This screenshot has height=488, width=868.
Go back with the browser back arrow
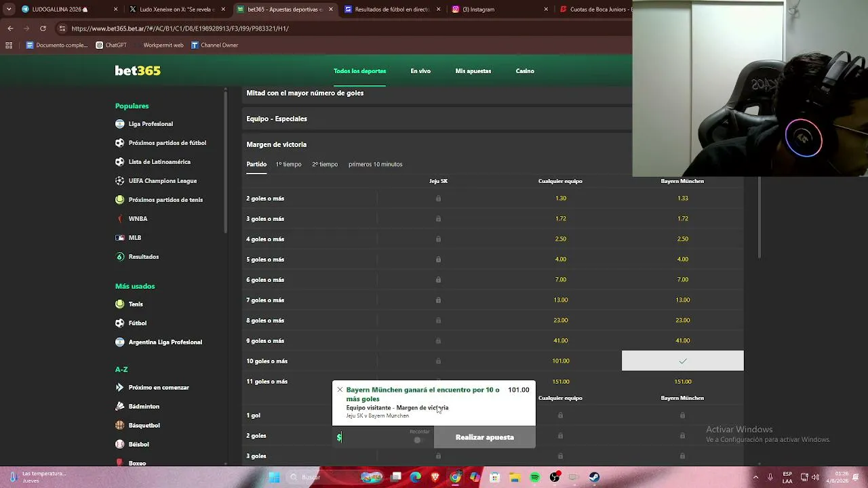click(10, 28)
